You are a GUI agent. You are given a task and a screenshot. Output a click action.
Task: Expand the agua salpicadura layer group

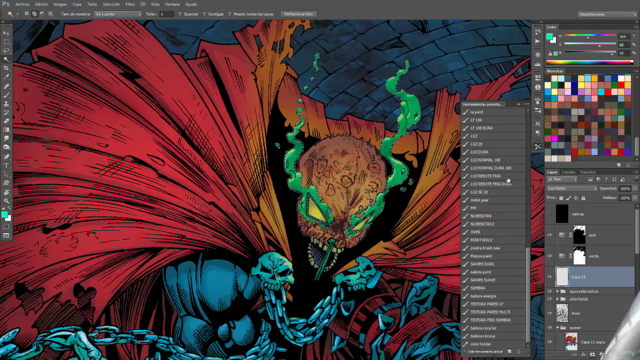557,291
